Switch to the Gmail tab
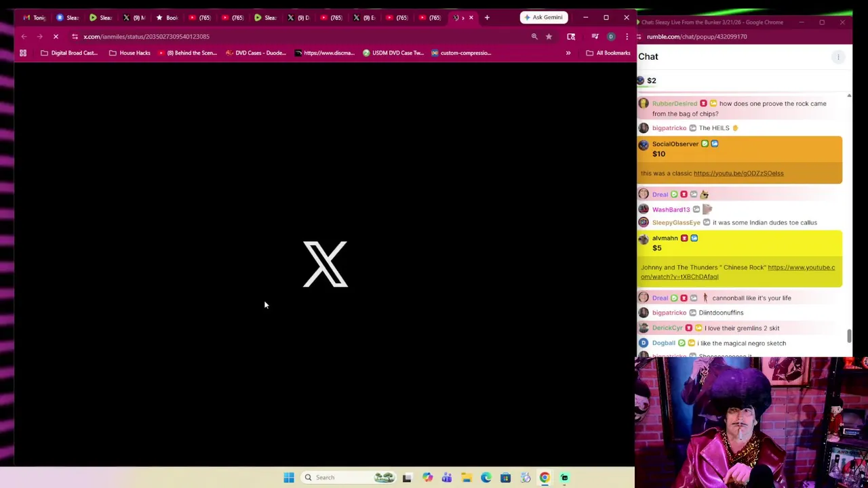 click(35, 18)
